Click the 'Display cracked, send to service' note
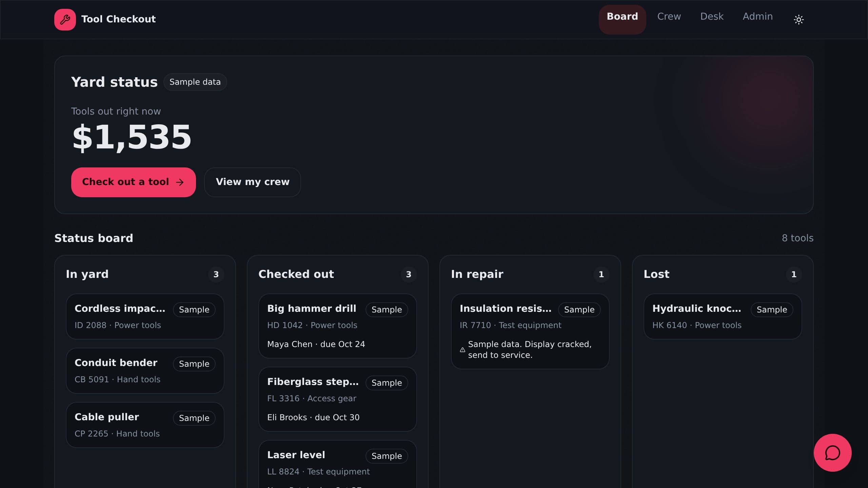Screen dimensions: 868x488 point(530,350)
